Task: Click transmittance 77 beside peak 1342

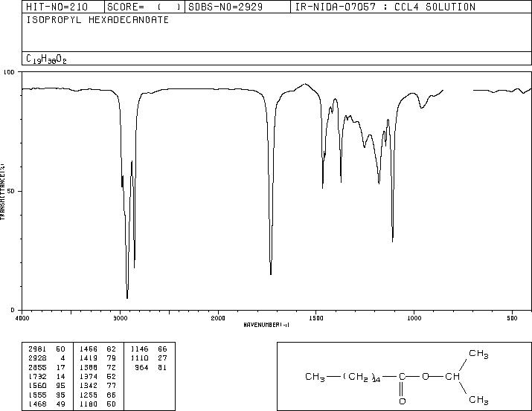Action: (x=112, y=386)
